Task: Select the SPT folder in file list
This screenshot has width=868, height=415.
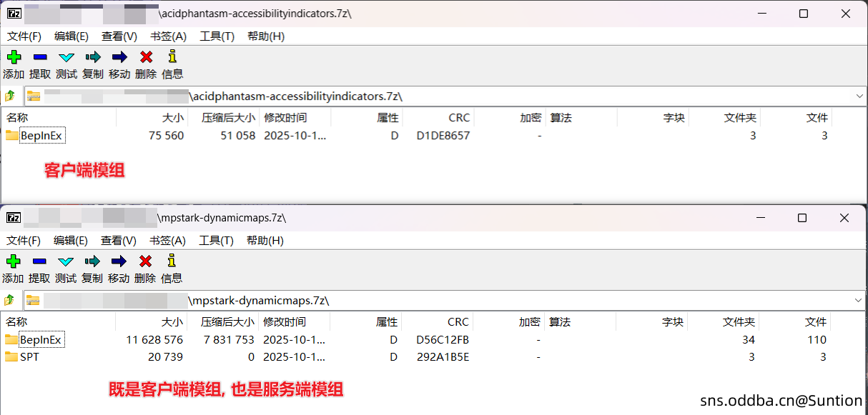Action: point(29,357)
